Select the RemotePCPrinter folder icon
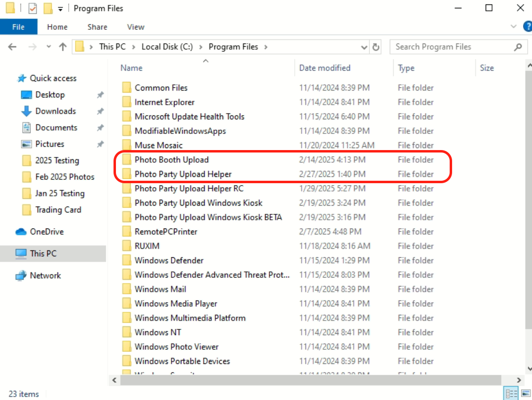The height and width of the screenshot is (400, 532). coord(127,232)
